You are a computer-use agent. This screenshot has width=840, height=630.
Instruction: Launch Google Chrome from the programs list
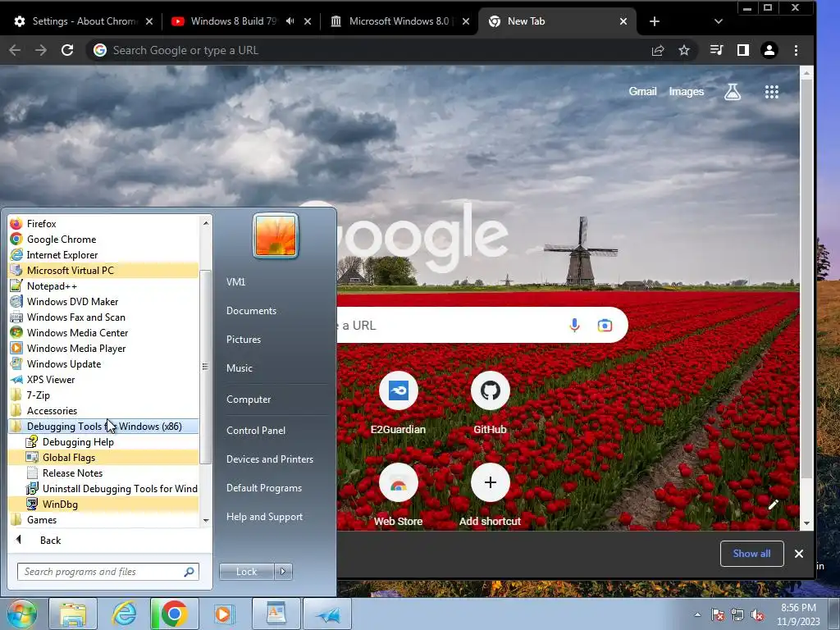(103, 239)
